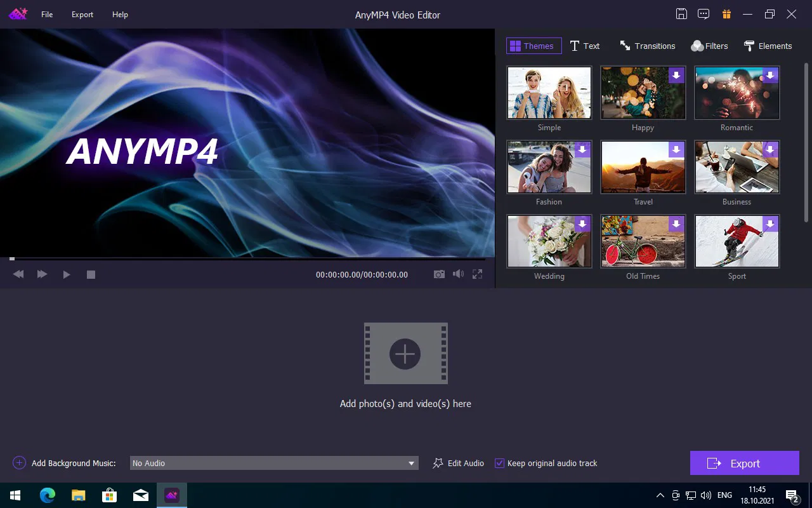Rewind the preview playback
This screenshot has height=508, width=812.
click(18, 274)
